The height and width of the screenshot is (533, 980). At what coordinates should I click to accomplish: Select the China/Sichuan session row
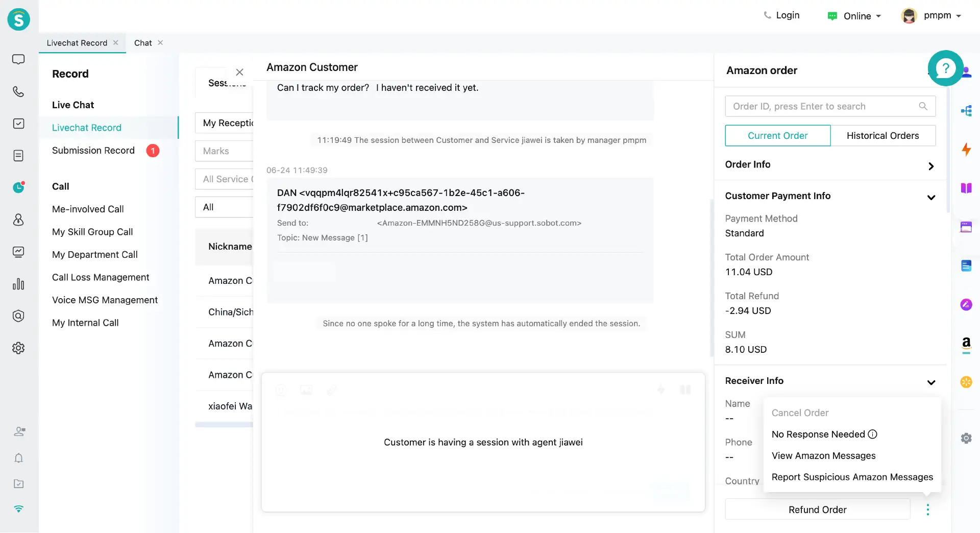(225, 312)
